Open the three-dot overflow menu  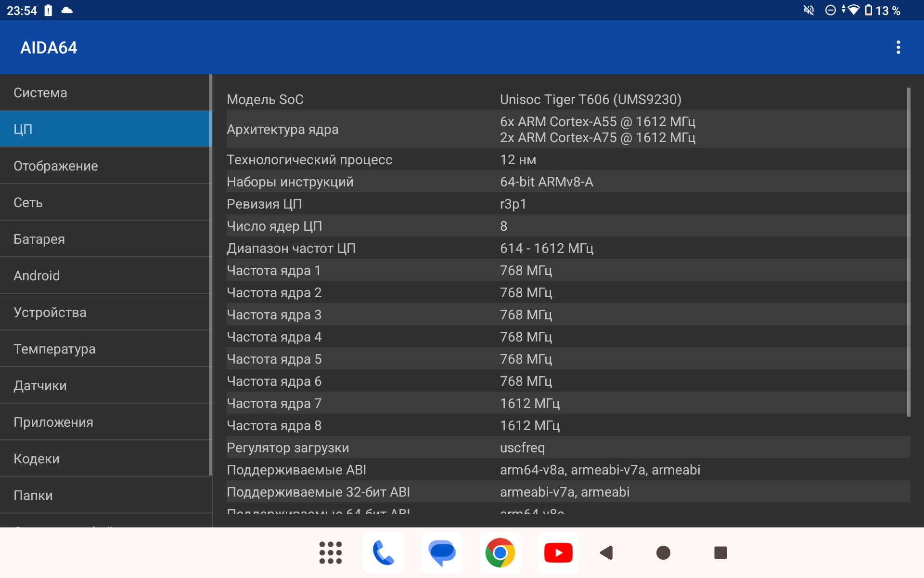(898, 47)
